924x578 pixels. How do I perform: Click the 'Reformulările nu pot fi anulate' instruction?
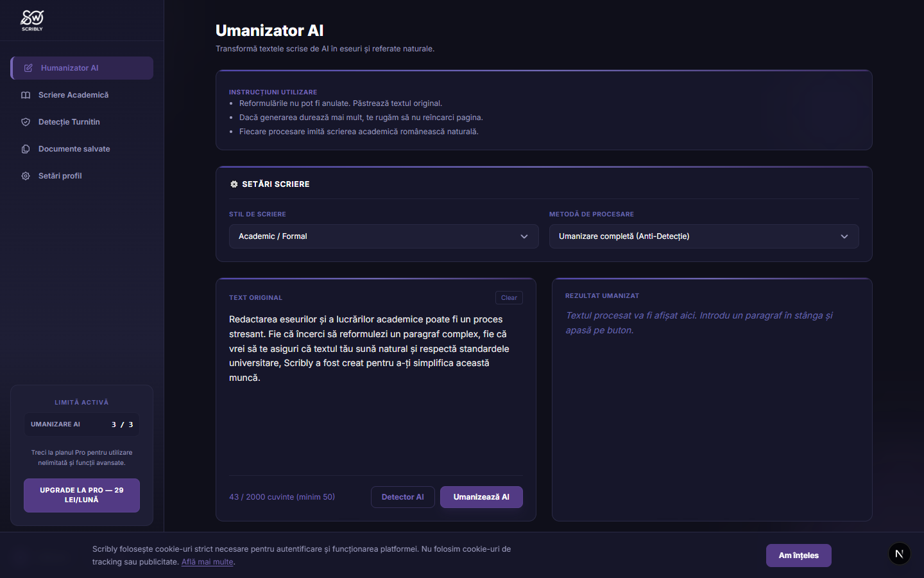[x=341, y=103]
